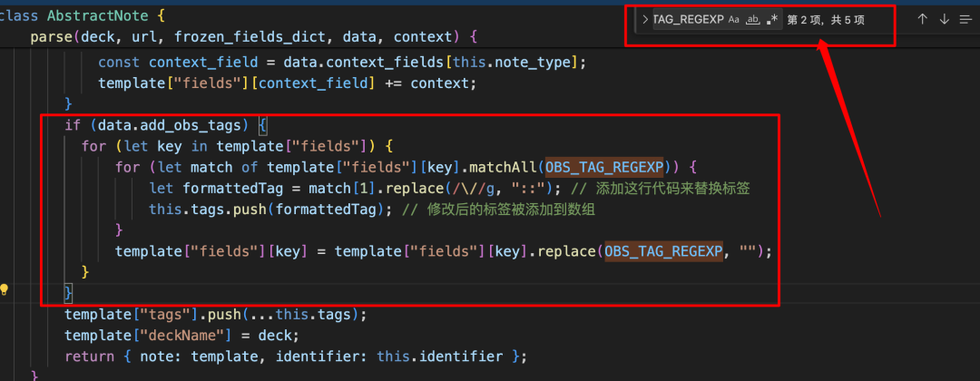Toggle Match Whole Word option
Screen dimensions: 980x381
click(753, 20)
